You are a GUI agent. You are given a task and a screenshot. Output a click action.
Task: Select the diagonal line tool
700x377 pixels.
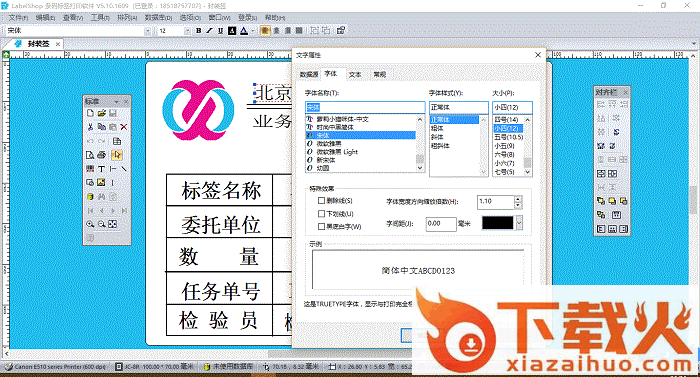(x=124, y=169)
